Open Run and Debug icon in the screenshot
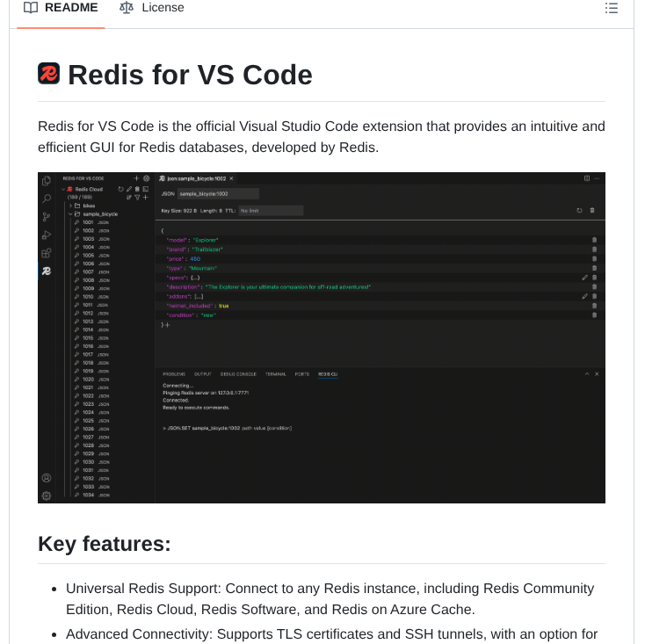The image size is (645, 644). (47, 235)
